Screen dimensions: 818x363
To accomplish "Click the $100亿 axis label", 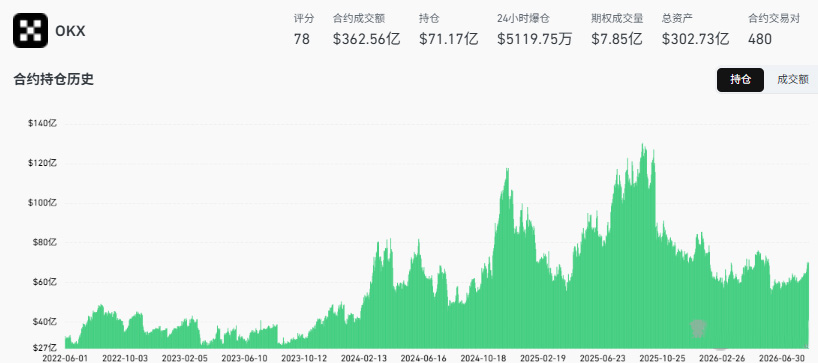I will pyautogui.click(x=42, y=202).
